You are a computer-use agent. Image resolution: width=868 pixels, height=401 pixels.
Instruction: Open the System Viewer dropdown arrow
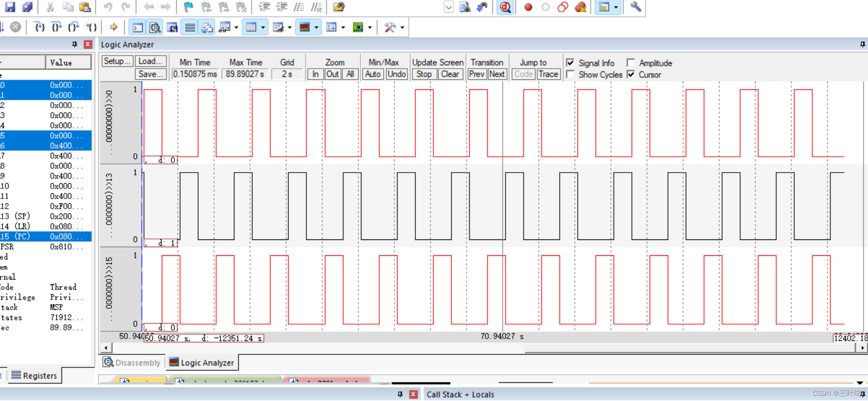click(x=370, y=27)
